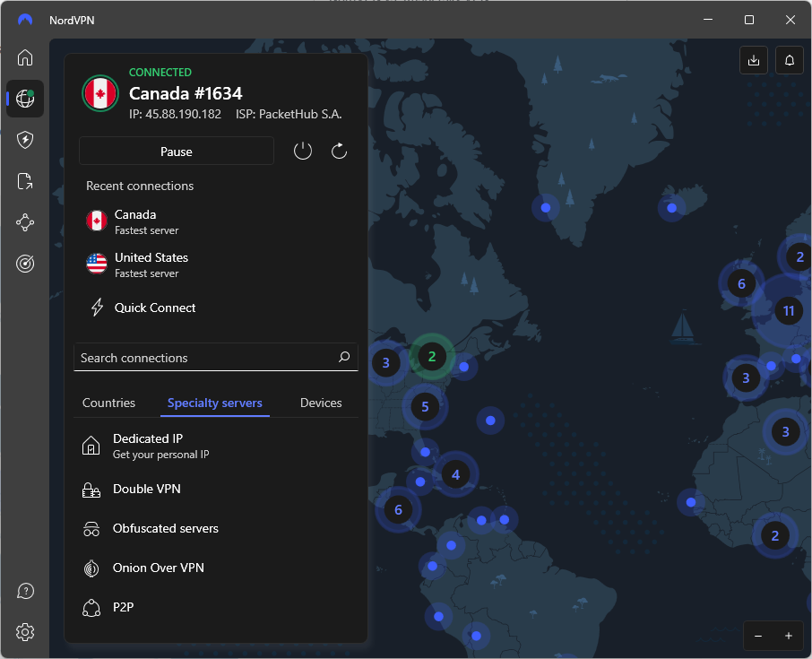Click the Iceland server dot on map
The image size is (812, 659).
coord(671,208)
